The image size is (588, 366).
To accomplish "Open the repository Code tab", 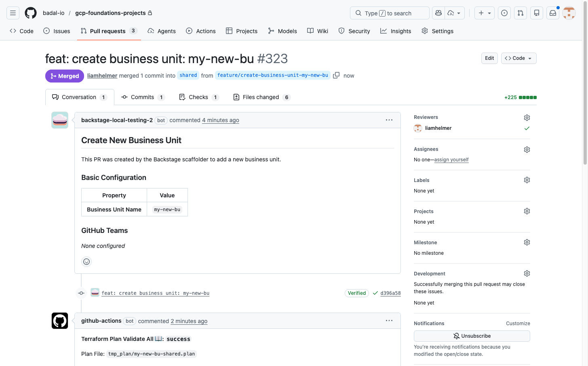I will coord(22,31).
